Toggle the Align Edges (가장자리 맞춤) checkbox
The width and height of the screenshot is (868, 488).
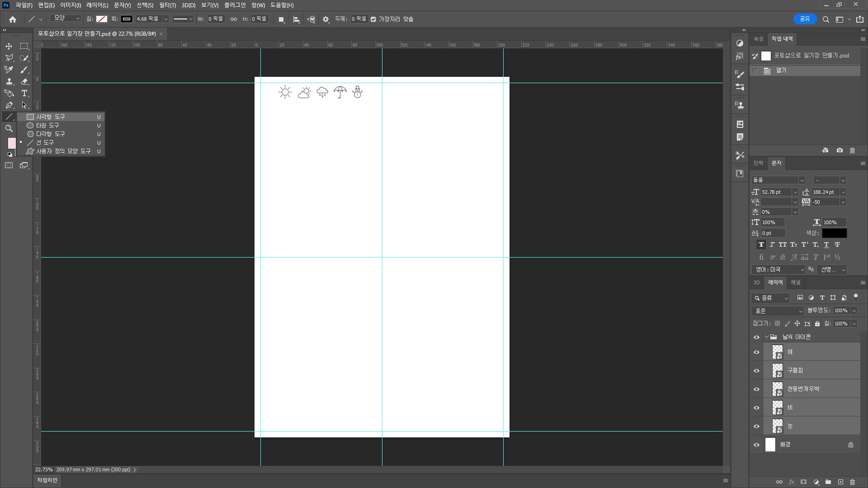point(373,19)
